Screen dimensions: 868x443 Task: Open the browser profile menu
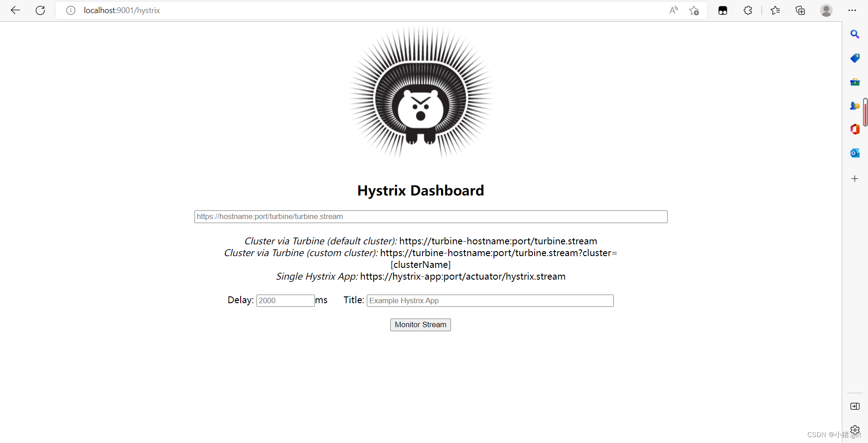tap(826, 10)
